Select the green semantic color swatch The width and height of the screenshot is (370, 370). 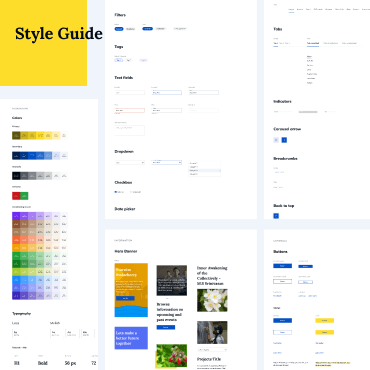tap(24, 196)
